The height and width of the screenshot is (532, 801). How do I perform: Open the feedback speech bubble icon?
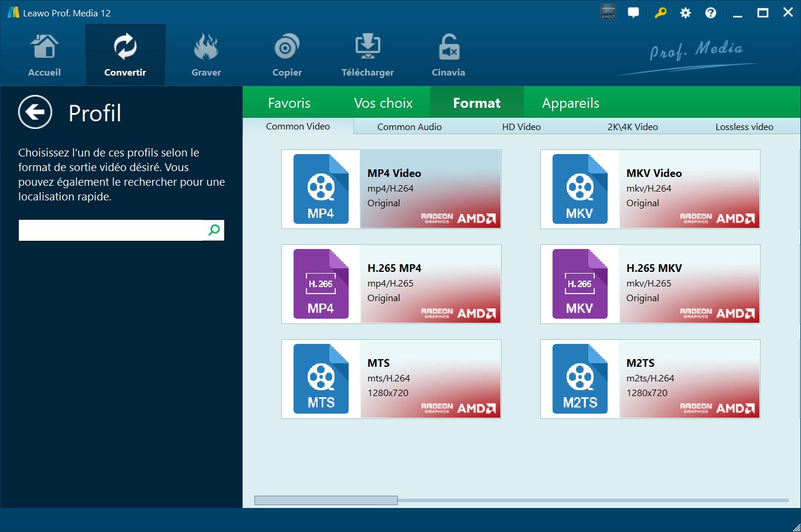(x=633, y=13)
